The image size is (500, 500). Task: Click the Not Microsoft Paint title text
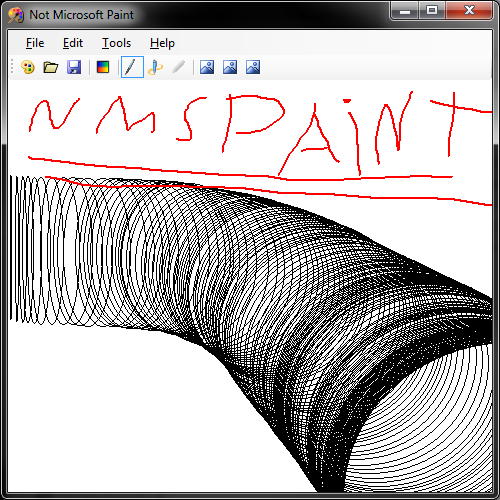point(81,15)
